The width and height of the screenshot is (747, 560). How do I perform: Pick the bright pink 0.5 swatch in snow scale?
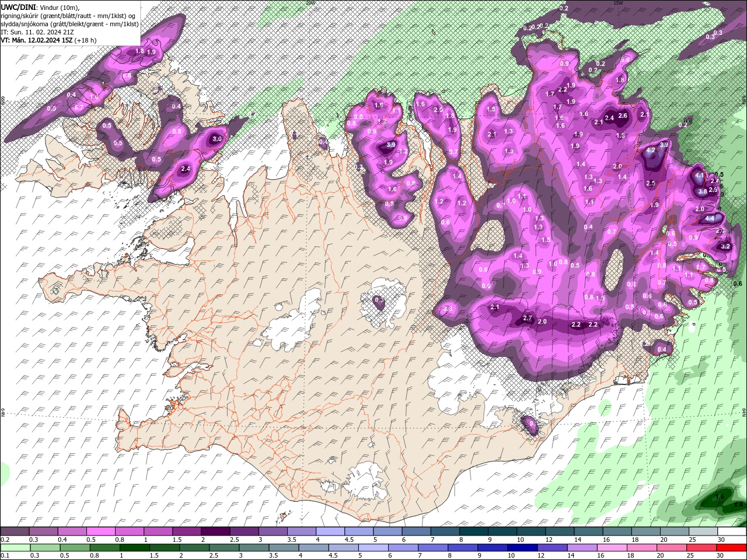[x=100, y=531]
